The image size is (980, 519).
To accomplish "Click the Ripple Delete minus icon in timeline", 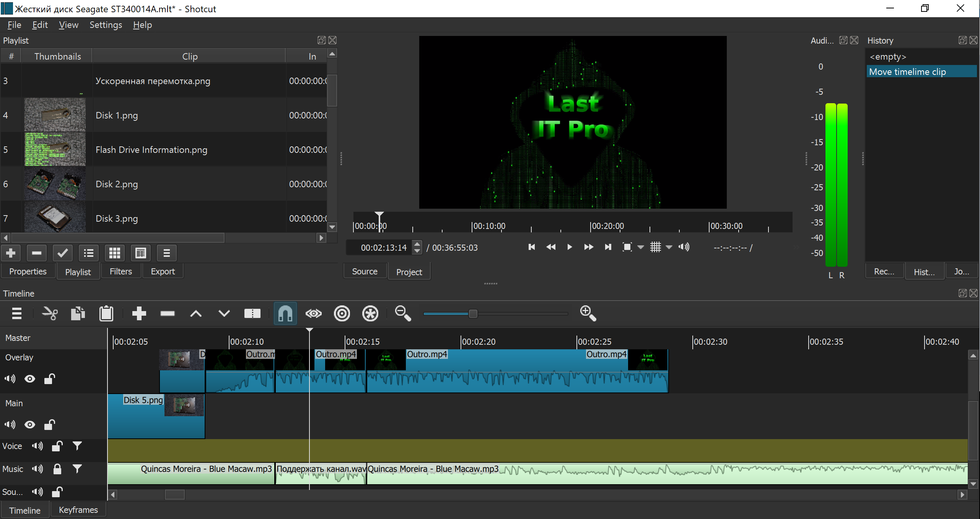I will coord(168,314).
